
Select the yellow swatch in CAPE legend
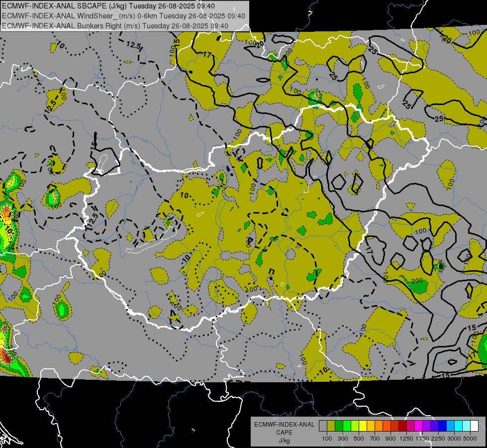363,426
